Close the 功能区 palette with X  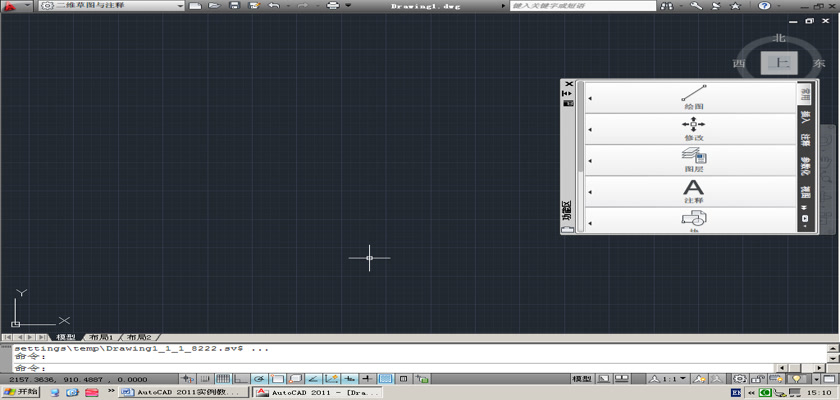pyautogui.click(x=569, y=84)
